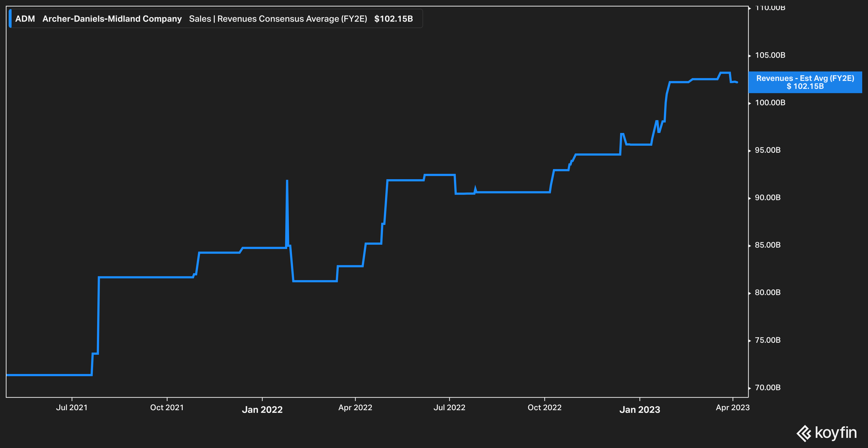Click the Jul 2022 axis label
Image resolution: width=868 pixels, height=448 pixels.
(x=449, y=408)
